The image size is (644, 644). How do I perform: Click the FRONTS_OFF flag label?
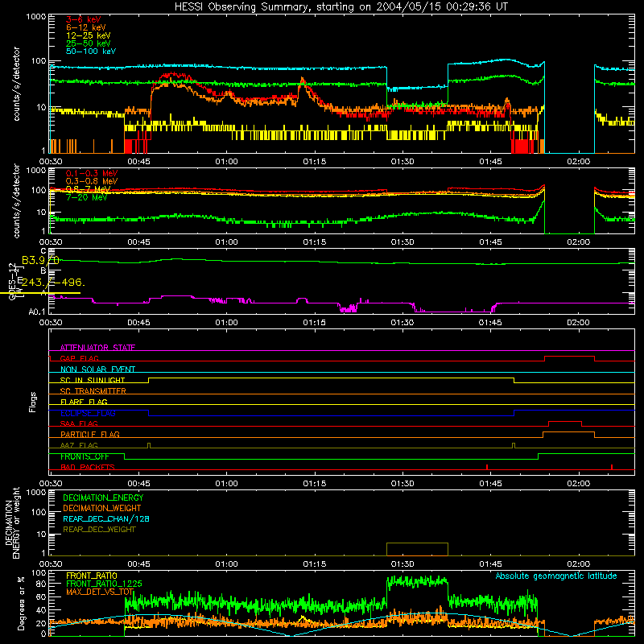(x=85, y=456)
